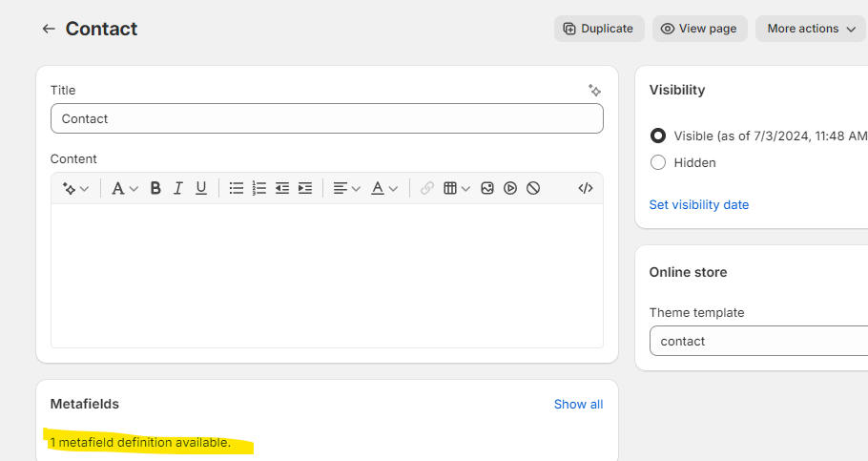The height and width of the screenshot is (461, 868).
Task: Insert a numbered list
Action: point(259,188)
